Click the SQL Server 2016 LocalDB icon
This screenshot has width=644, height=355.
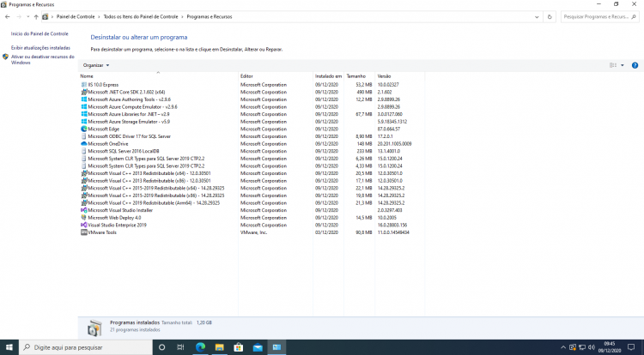pos(84,151)
